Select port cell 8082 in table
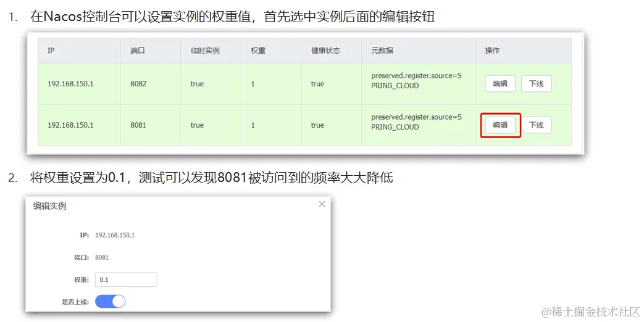 138,84
